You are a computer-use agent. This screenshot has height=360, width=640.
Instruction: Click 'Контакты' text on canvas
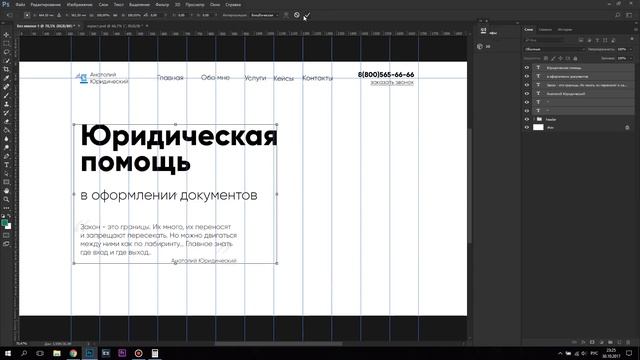coord(318,78)
